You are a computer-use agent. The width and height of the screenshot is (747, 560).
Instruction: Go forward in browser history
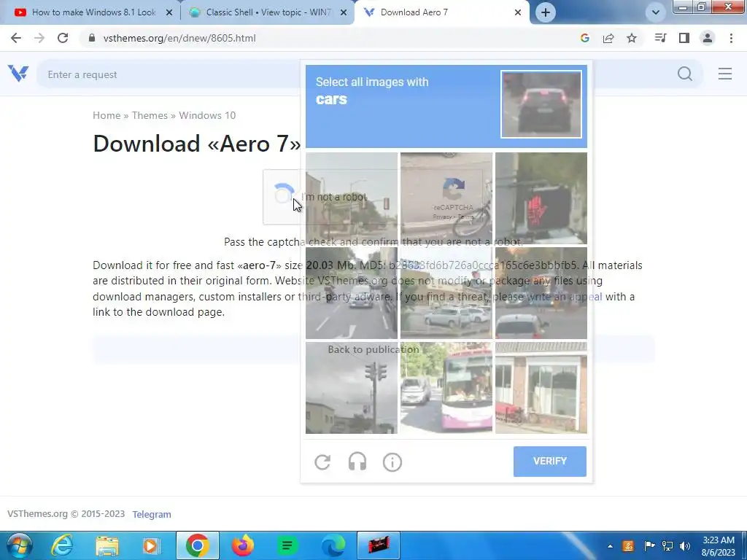39,38
